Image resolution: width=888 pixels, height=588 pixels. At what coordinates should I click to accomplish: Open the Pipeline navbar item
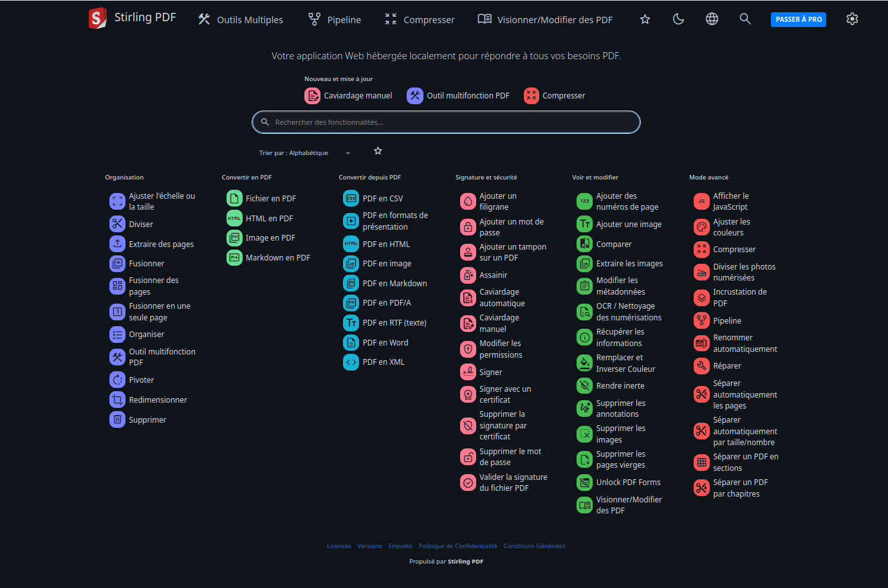[335, 20]
